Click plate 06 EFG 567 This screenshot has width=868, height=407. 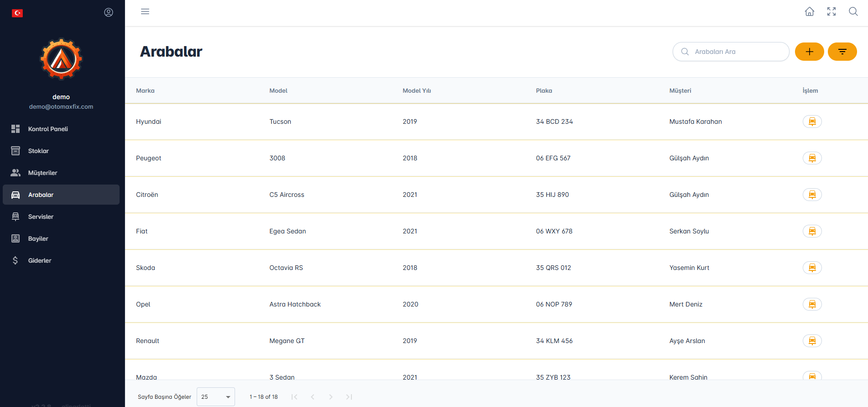553,158
